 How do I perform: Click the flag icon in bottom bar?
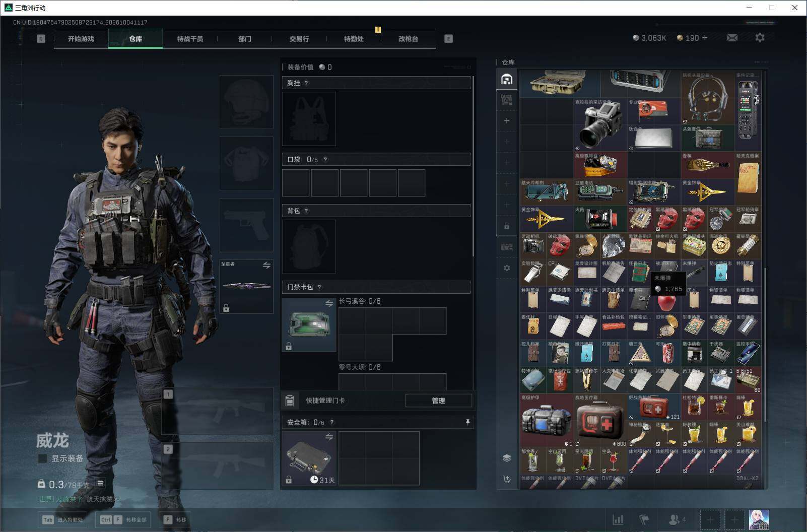coord(644,519)
